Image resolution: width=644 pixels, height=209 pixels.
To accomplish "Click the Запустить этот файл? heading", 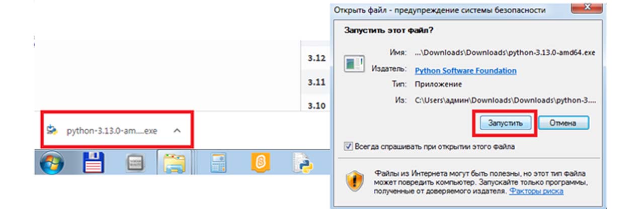I will 389,30.
